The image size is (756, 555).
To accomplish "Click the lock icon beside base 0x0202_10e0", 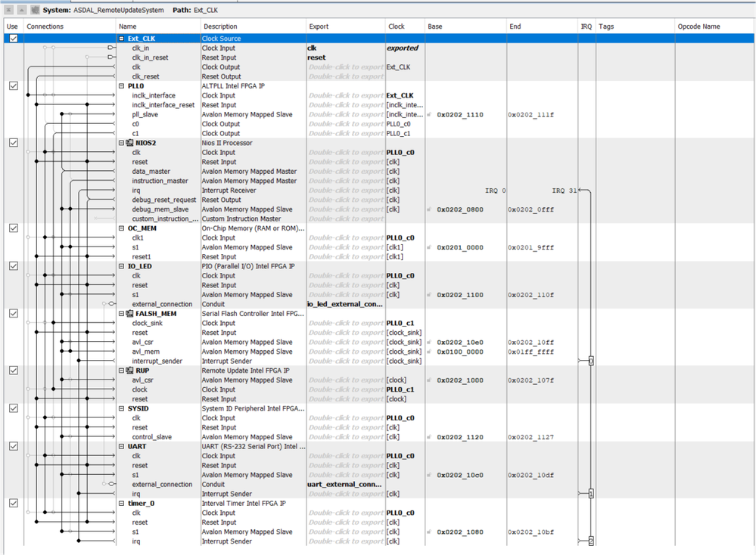I will tap(428, 343).
